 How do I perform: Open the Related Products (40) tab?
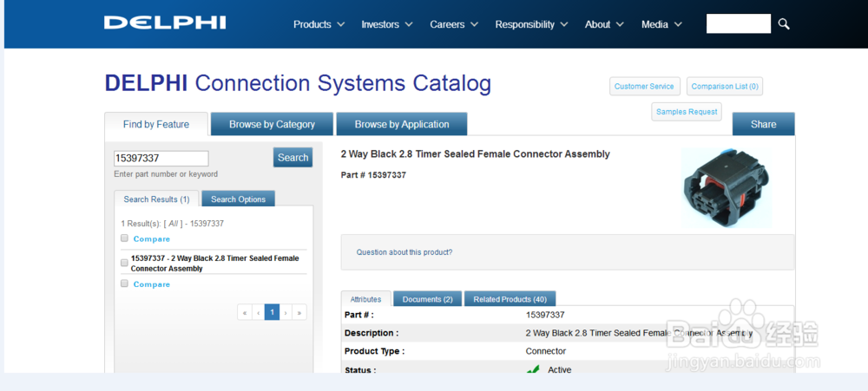(x=510, y=299)
